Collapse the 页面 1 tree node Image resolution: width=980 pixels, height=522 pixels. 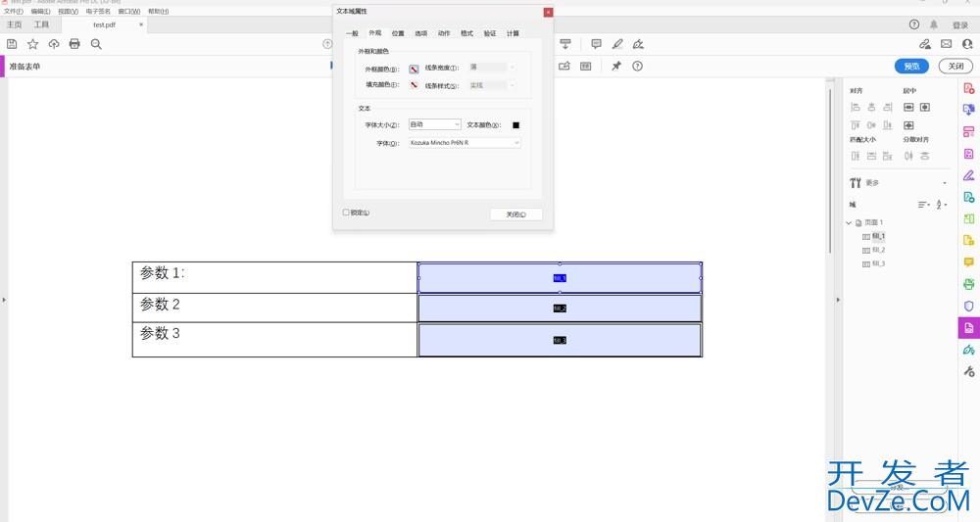849,223
